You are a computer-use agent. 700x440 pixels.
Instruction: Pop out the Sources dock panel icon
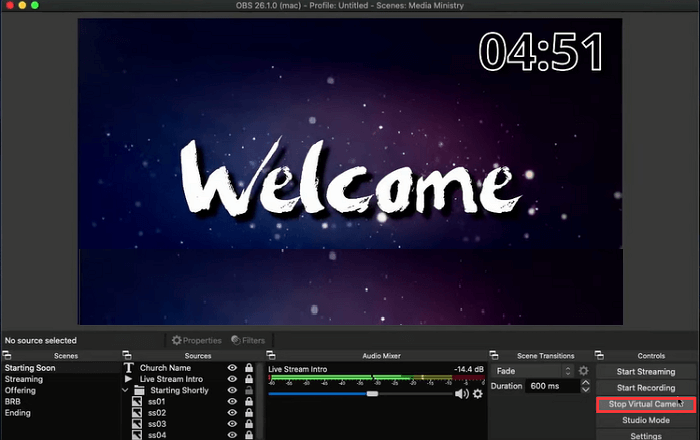pyautogui.click(x=126, y=356)
